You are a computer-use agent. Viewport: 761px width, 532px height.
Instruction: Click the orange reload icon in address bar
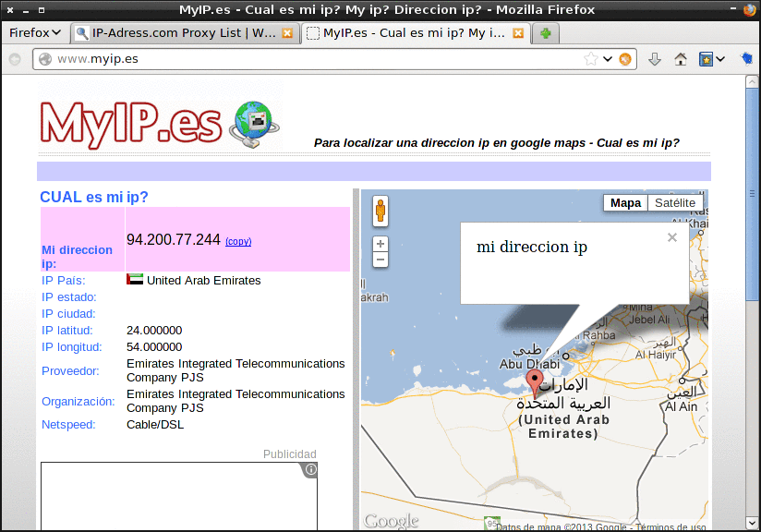point(625,59)
